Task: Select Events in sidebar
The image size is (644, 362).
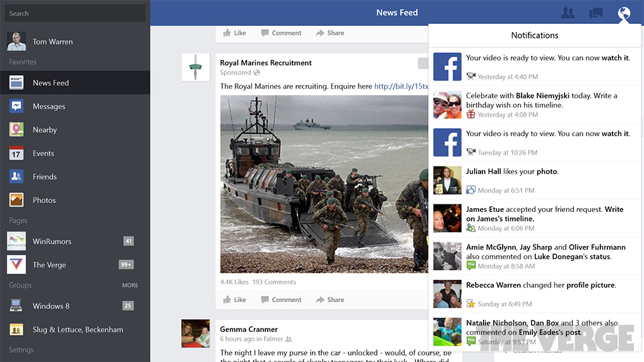Action: 75,153
